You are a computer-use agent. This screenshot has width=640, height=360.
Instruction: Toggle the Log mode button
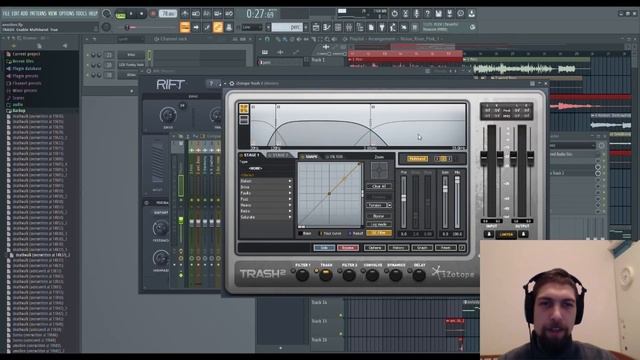[379, 224]
